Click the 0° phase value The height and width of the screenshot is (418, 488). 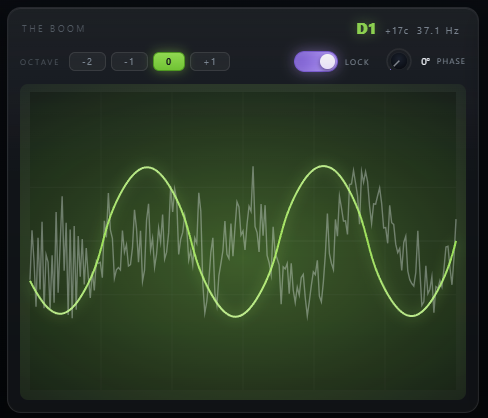click(425, 61)
